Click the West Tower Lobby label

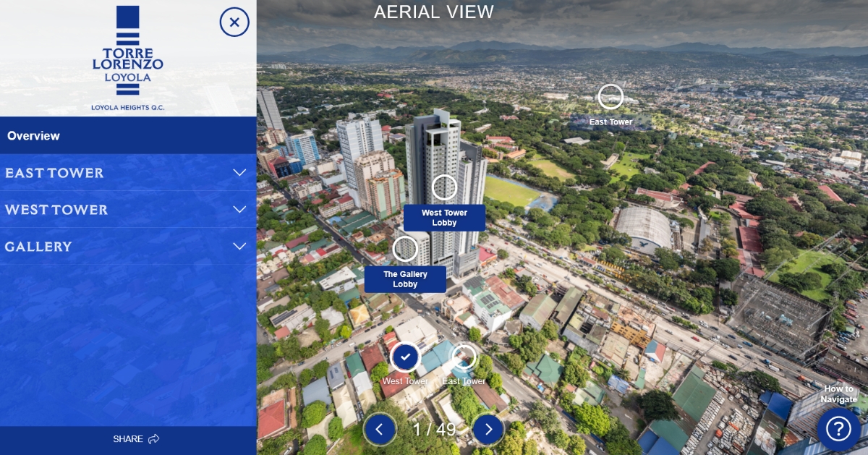coord(444,218)
